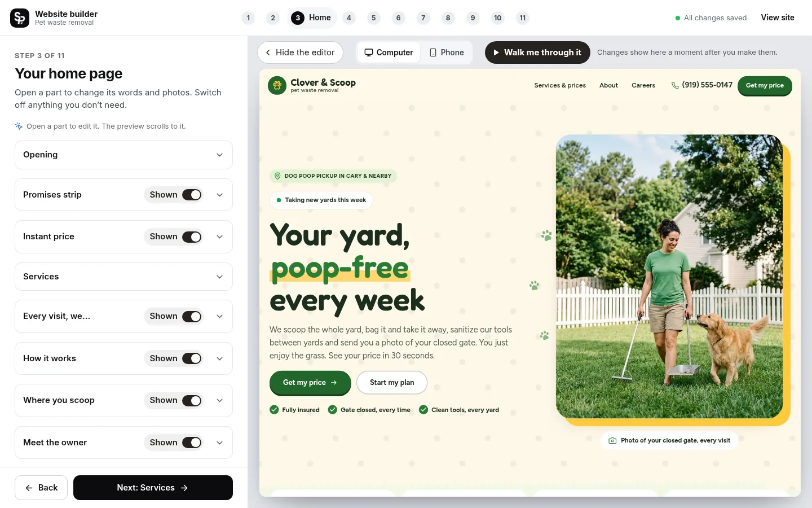Click the Website builder logo icon
The width and height of the screenshot is (812, 508).
[20, 18]
